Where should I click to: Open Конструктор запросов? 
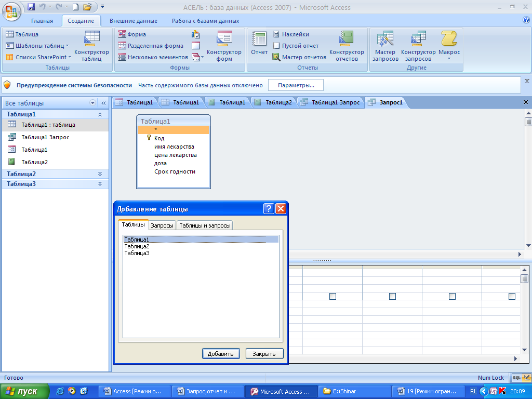[418, 46]
